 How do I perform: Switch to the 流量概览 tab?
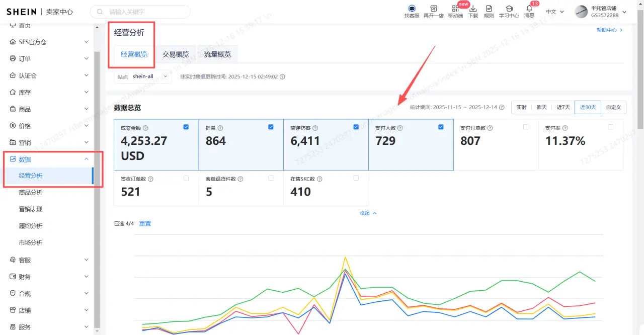(217, 54)
